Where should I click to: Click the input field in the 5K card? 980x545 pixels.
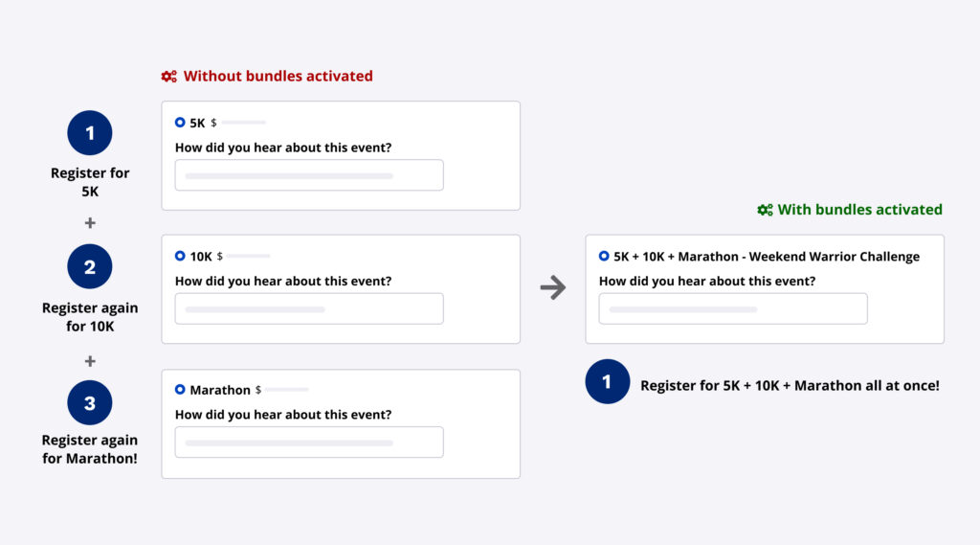[x=309, y=175]
